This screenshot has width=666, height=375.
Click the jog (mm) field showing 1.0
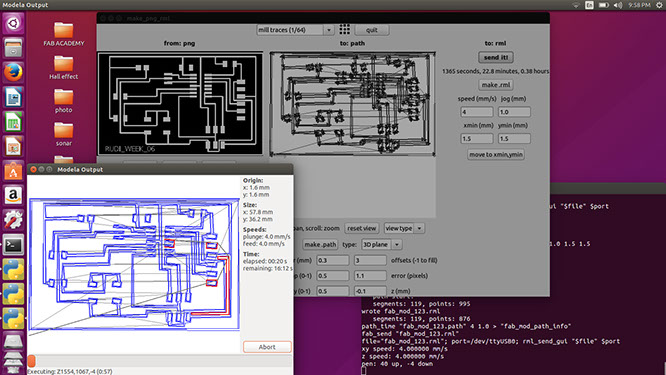pyautogui.click(x=514, y=112)
